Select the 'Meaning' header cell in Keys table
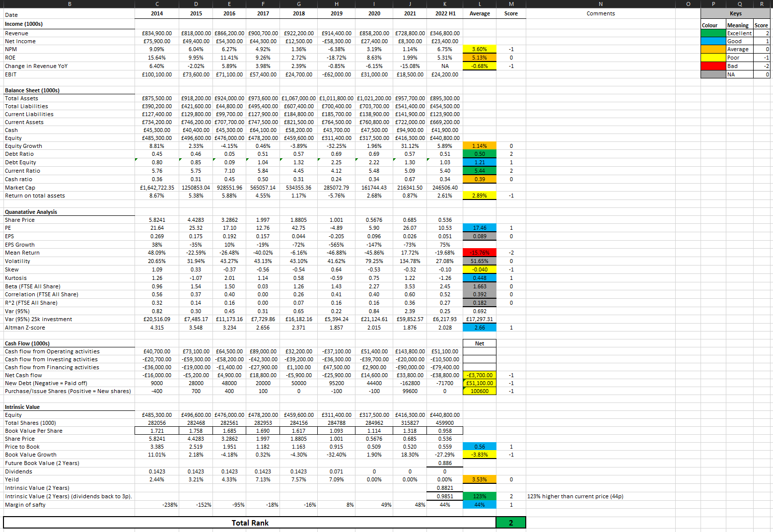The image size is (773, 532). point(739,25)
